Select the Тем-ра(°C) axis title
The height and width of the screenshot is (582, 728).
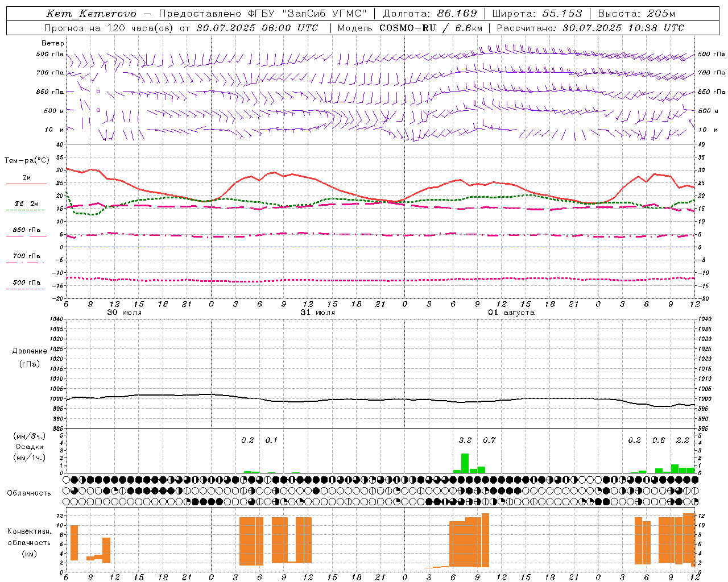tap(27, 161)
